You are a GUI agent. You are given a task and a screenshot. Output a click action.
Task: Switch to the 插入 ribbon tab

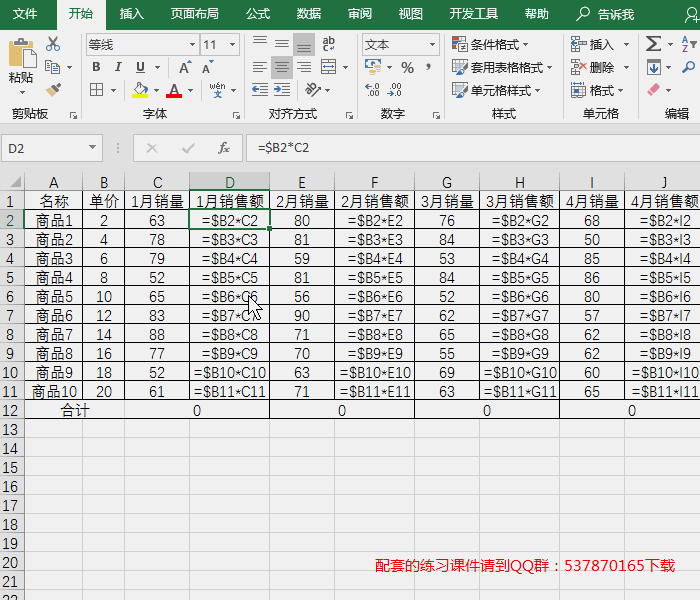[x=131, y=14]
